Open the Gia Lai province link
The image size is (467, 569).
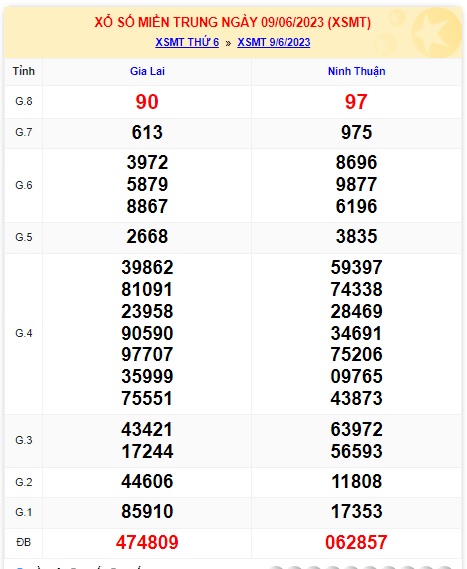[147, 71]
